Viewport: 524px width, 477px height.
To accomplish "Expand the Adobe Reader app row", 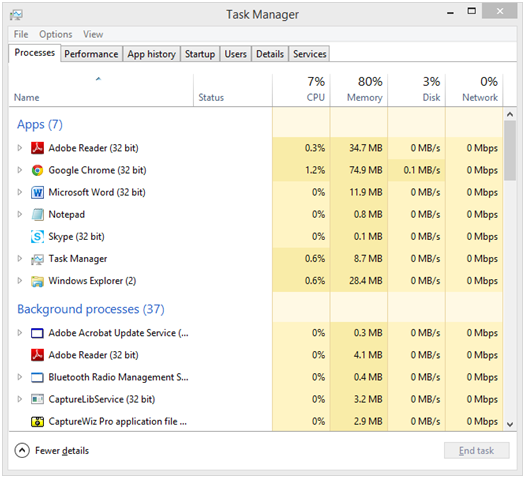I will click(x=19, y=148).
